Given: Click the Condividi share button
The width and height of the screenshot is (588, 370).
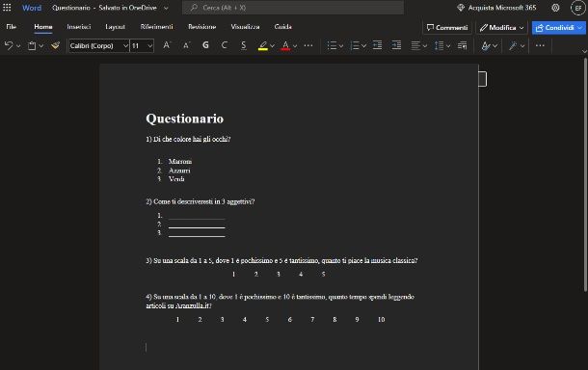Looking at the screenshot, I should [558, 27].
